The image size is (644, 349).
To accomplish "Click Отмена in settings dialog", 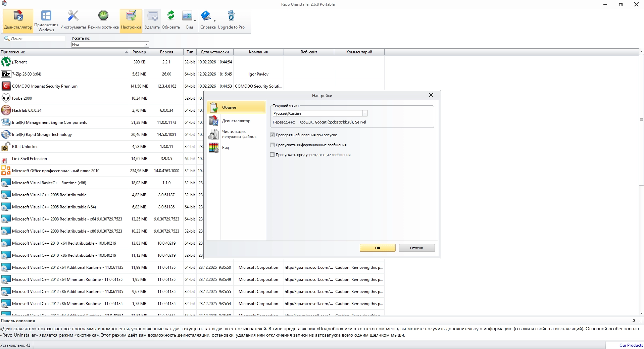I will (x=417, y=248).
